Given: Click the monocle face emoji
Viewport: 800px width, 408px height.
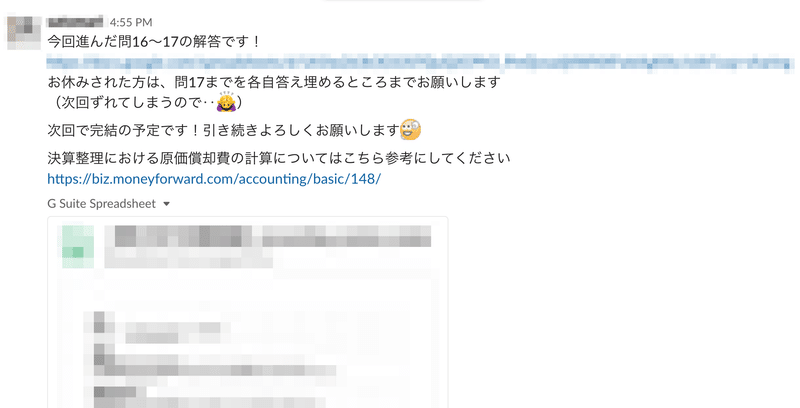Looking at the screenshot, I should pyautogui.click(x=410, y=130).
